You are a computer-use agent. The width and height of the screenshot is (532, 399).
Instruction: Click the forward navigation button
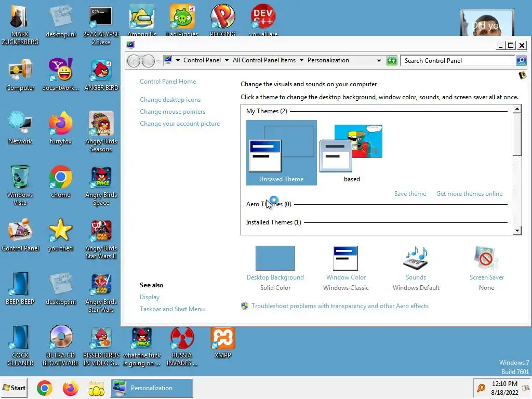[148, 61]
